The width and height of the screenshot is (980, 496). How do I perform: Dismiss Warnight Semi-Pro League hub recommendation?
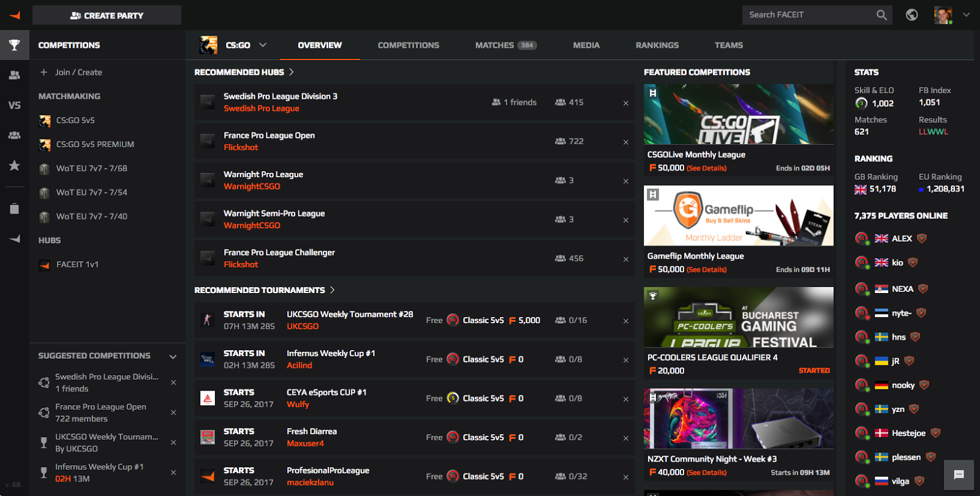[x=626, y=220]
